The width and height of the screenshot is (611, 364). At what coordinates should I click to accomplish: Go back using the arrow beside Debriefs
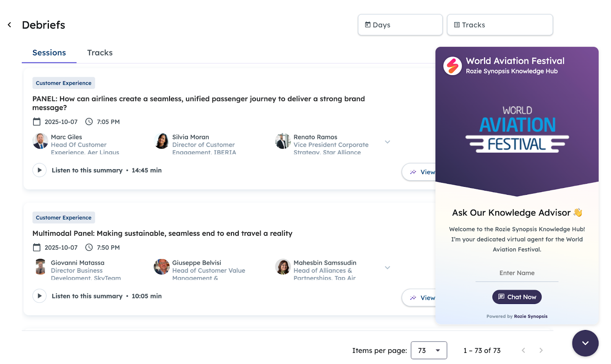pos(10,25)
